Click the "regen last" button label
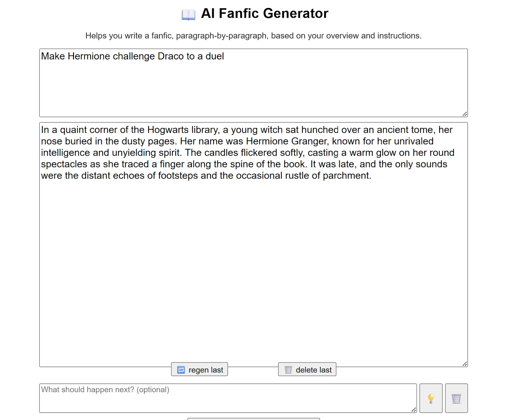The image size is (508, 420). pos(206,370)
